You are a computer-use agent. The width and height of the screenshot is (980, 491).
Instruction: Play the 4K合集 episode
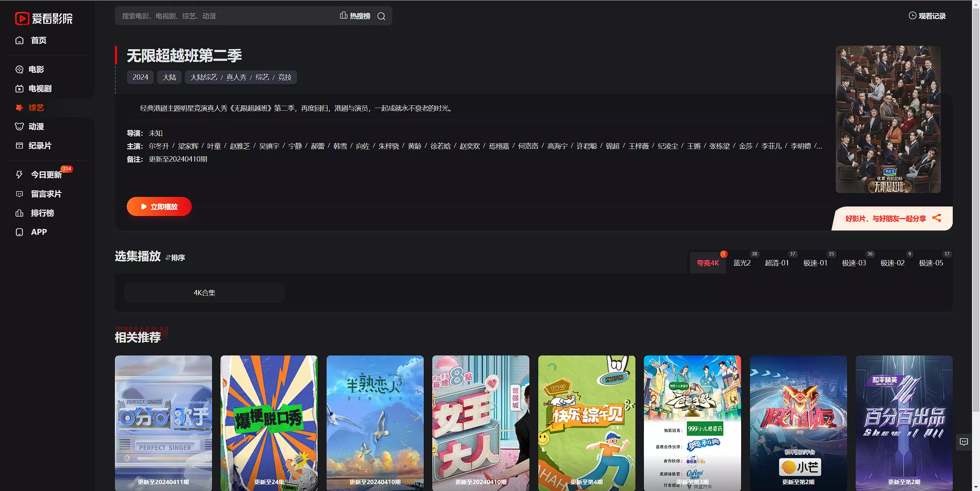pyautogui.click(x=204, y=293)
